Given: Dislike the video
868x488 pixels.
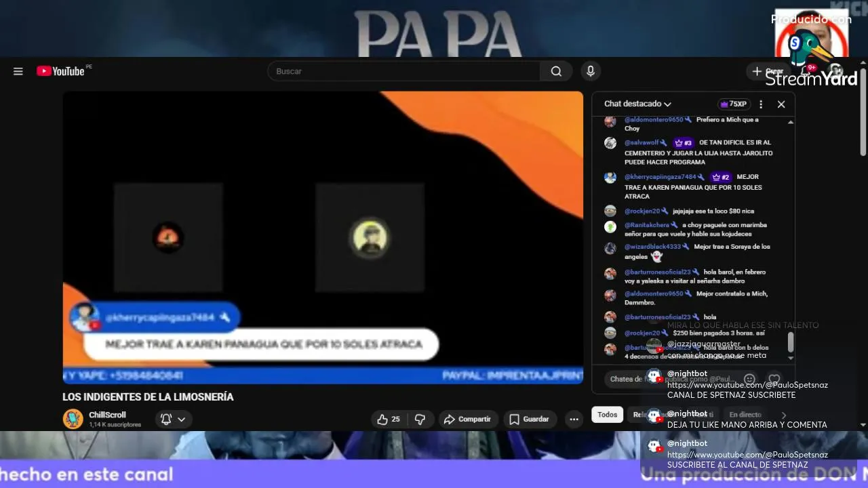Looking at the screenshot, I should [420, 420].
